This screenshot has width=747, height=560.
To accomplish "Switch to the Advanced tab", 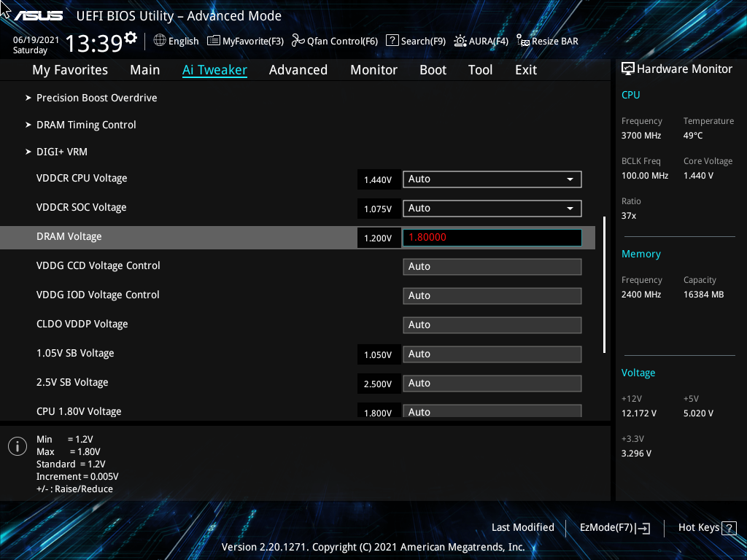I will (x=298, y=69).
